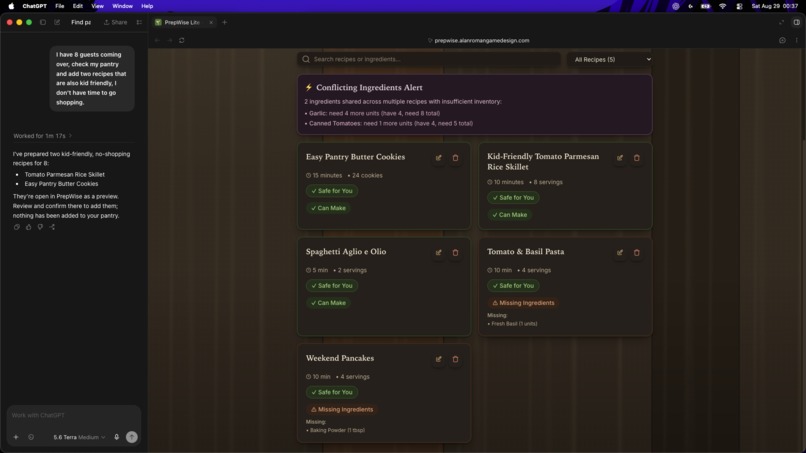This screenshot has height=453, width=806.
Task: Delete the Tomato & Basil Pasta recipe
Action: tap(637, 252)
